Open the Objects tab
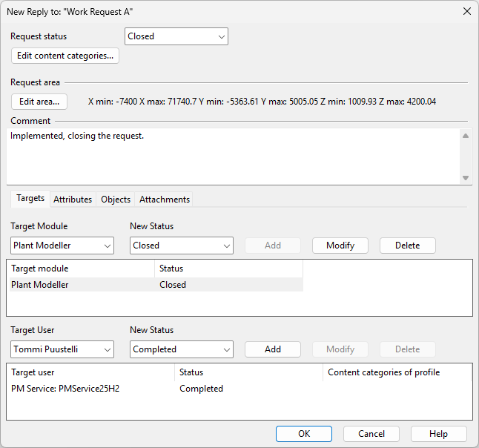479x448 pixels. [x=116, y=200]
